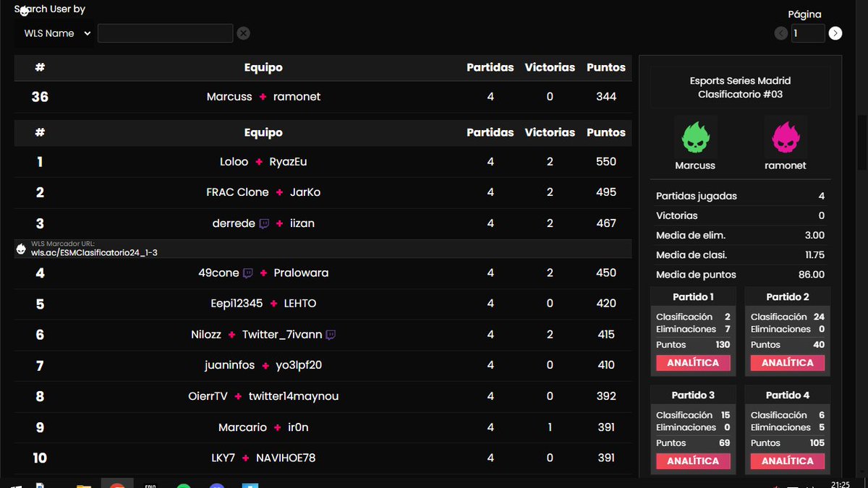Open ANALÍTICA for Partido 1

pos(693,363)
